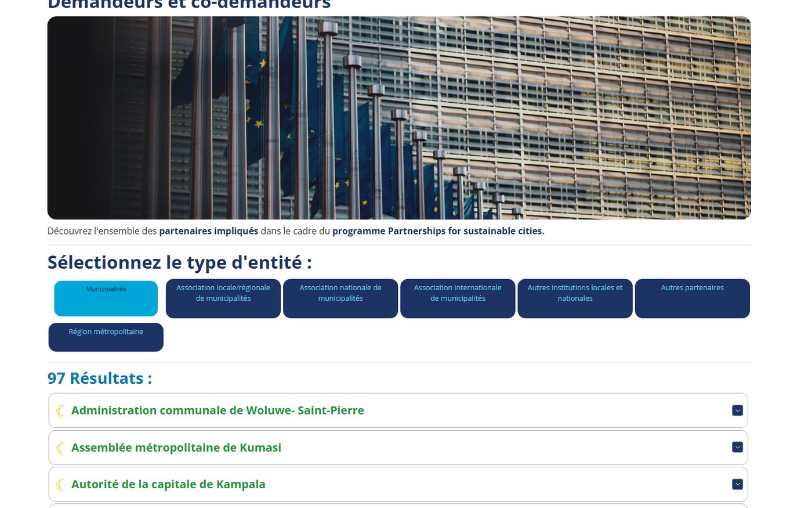The height and width of the screenshot is (508, 812).
Task: Click the Assemblée métropolitaine de Kumasi title
Action: point(176,448)
